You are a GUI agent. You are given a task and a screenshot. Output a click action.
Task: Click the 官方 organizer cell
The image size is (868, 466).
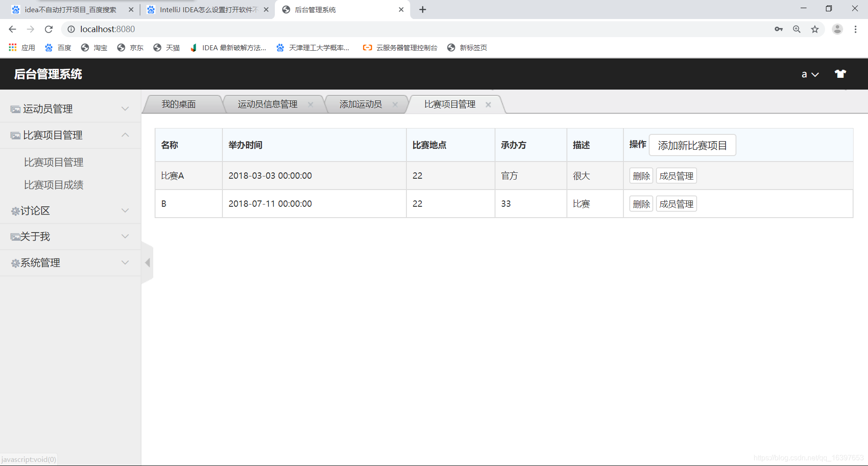click(531, 176)
